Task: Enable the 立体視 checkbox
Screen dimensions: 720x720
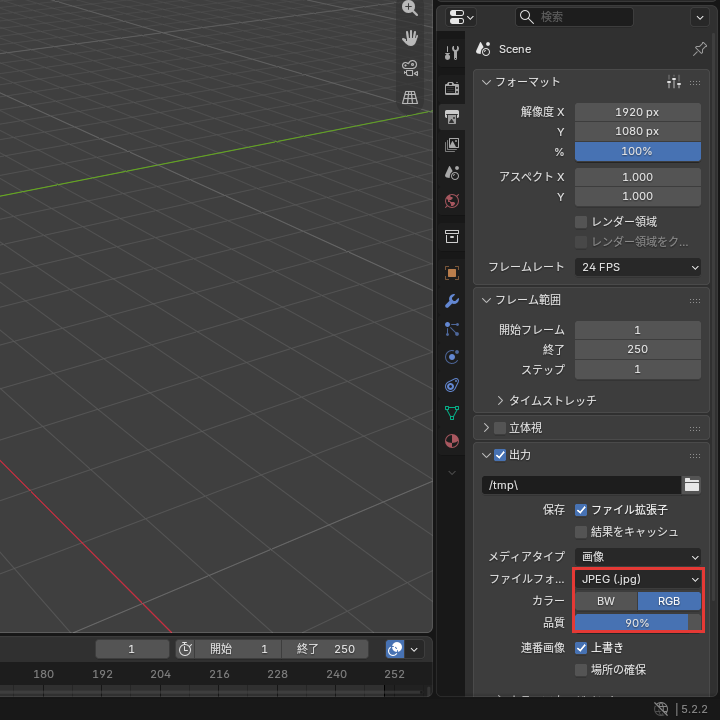Action: (500, 428)
